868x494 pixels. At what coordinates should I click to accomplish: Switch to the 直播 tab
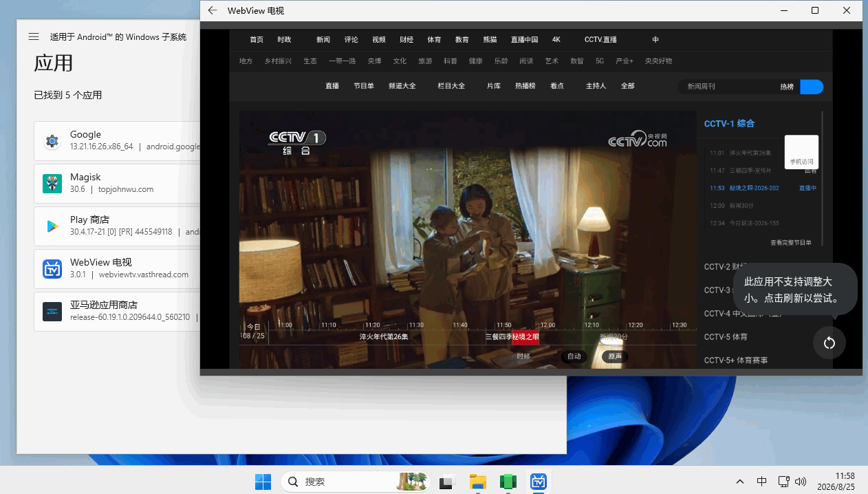[x=332, y=86]
